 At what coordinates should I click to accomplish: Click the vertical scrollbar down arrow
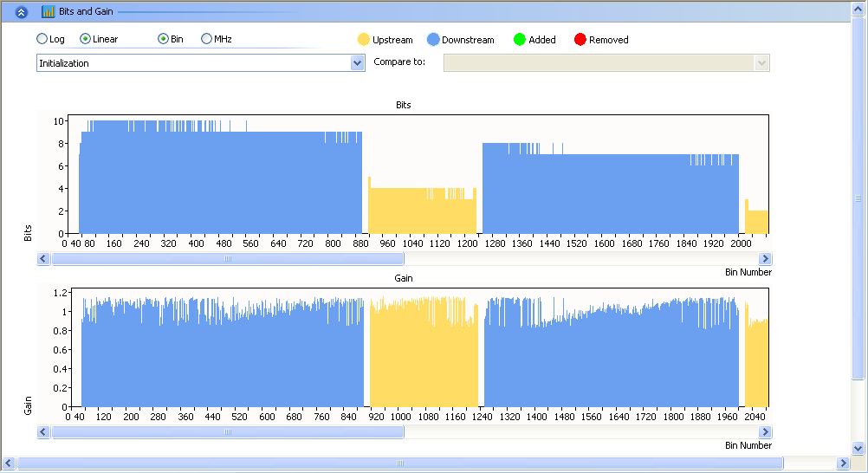point(858,448)
